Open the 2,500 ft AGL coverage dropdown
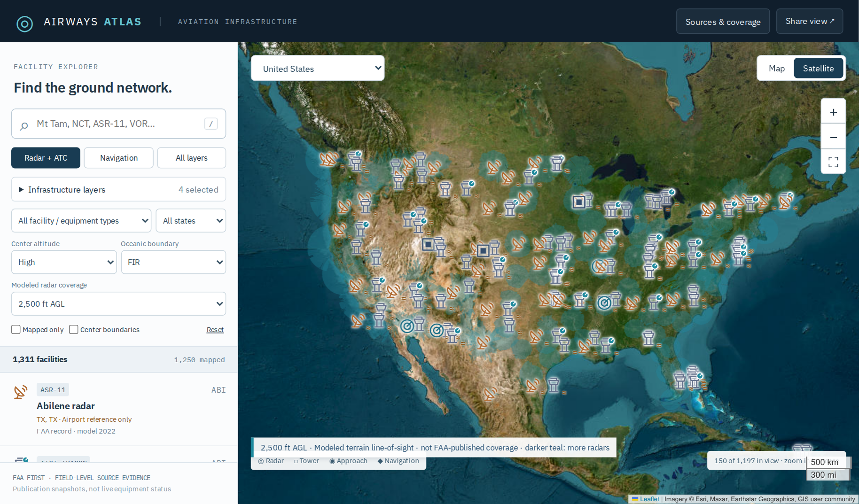Screen dimensions: 859x504 tap(118, 304)
